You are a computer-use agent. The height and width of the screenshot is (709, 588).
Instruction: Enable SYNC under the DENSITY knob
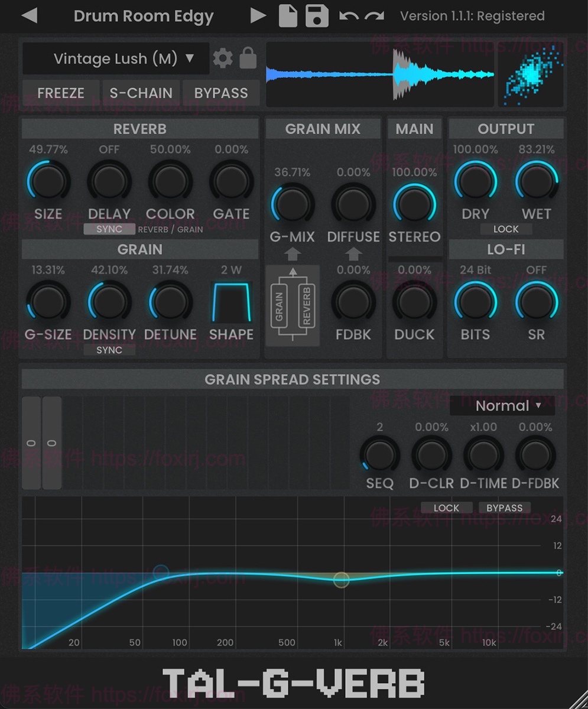pyautogui.click(x=109, y=350)
